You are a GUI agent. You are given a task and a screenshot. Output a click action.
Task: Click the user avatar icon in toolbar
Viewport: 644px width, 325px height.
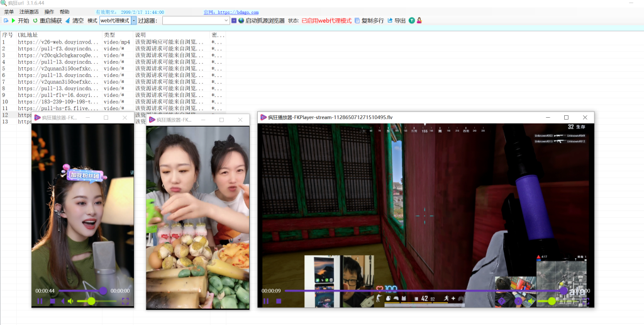[x=419, y=21]
